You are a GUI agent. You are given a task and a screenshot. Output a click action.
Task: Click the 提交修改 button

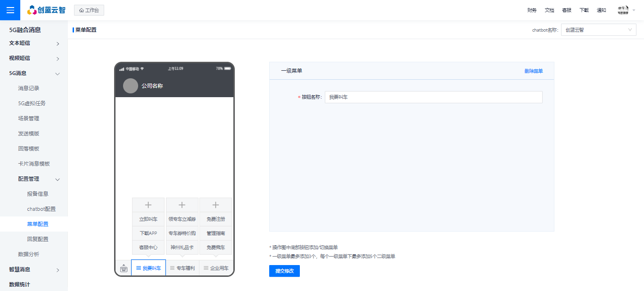click(x=284, y=271)
